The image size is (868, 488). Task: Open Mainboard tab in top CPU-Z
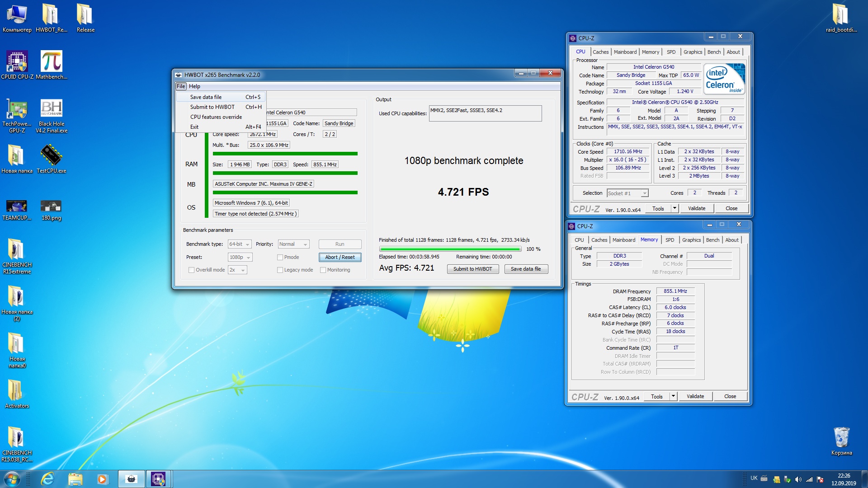[x=625, y=52]
